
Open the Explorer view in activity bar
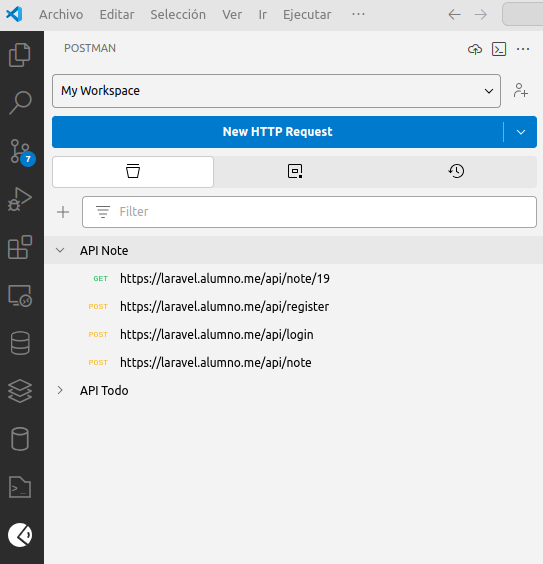coord(20,55)
